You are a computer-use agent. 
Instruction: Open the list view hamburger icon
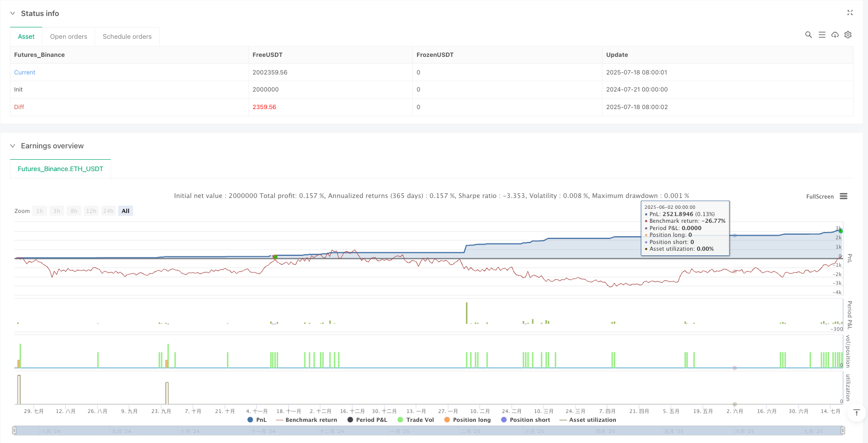(x=822, y=35)
